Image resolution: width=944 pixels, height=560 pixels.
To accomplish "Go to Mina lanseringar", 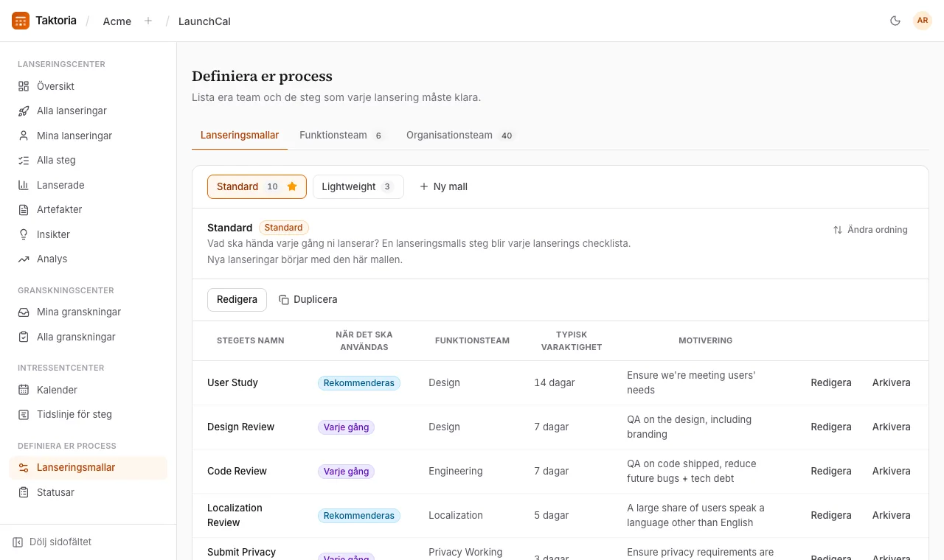I will [x=88, y=136].
